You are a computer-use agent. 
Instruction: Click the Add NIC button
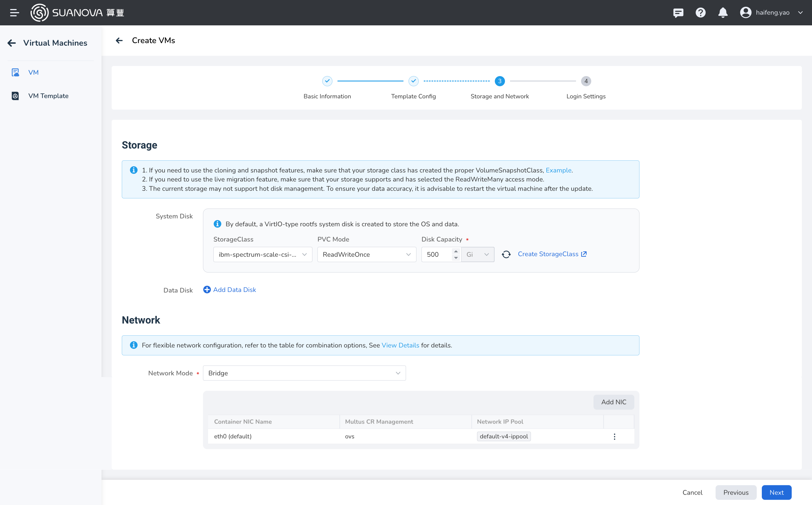point(614,402)
